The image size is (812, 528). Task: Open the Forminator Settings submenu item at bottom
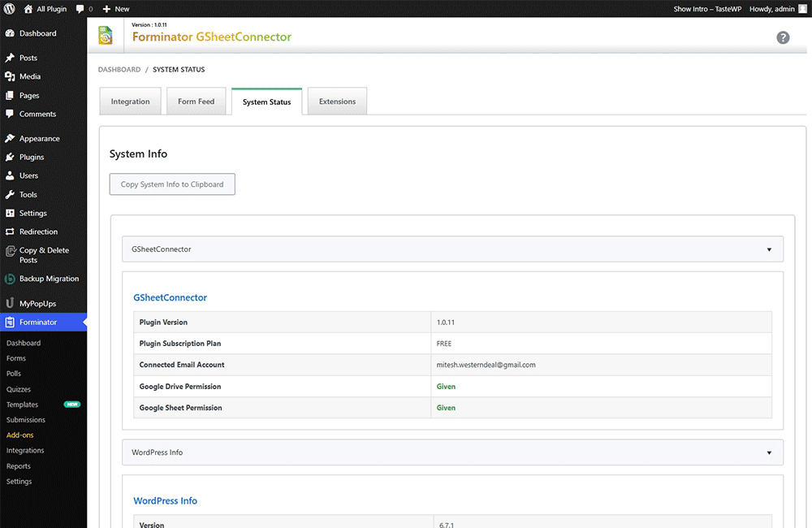pyautogui.click(x=19, y=482)
